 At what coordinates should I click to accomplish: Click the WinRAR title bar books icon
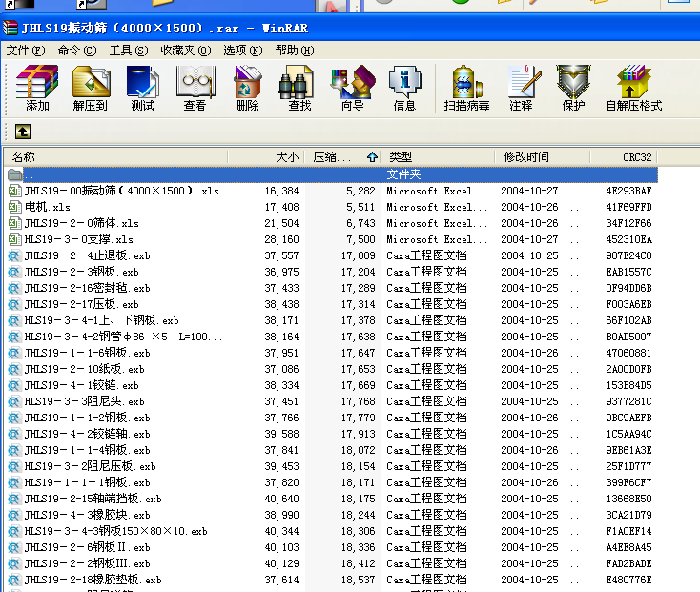[10, 28]
